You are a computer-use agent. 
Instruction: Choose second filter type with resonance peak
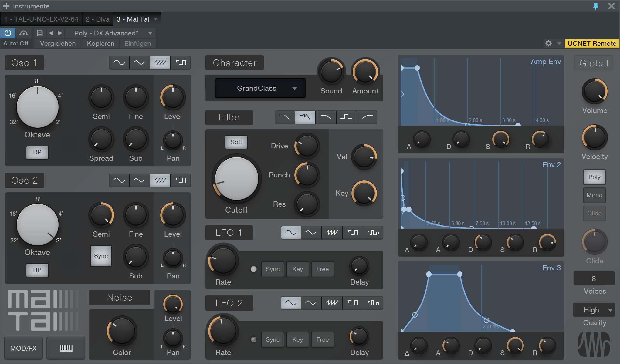[305, 117]
